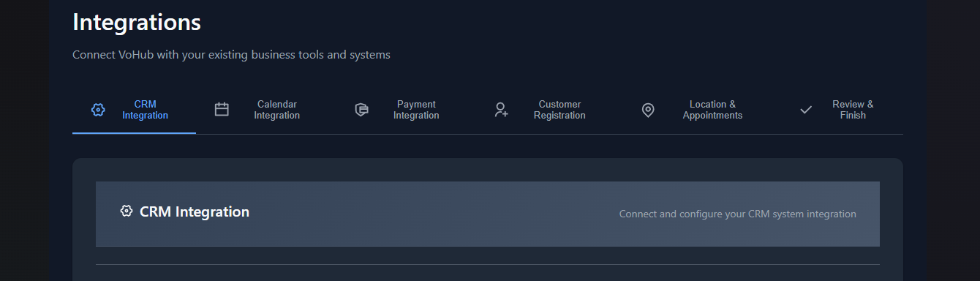
Task: Jump to the Review & Finish tab
Action: click(x=843, y=110)
